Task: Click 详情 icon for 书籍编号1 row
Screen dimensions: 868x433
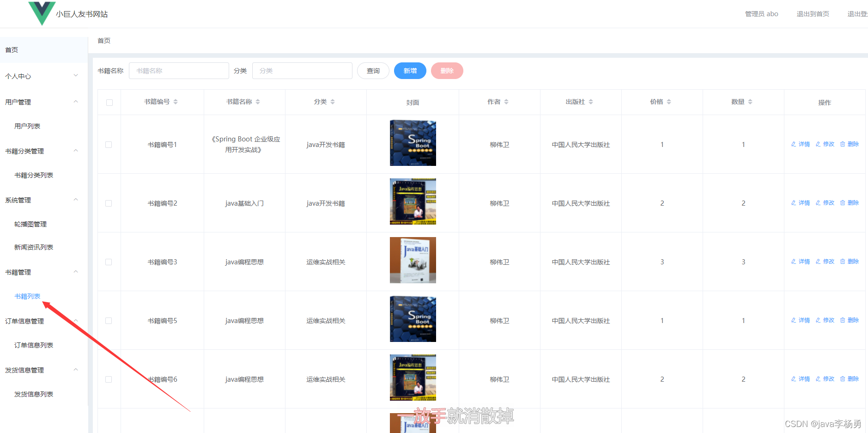Action: [794, 144]
